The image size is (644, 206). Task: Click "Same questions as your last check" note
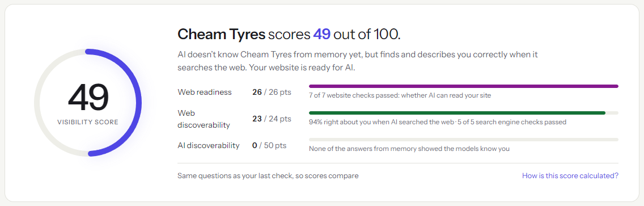(268, 175)
